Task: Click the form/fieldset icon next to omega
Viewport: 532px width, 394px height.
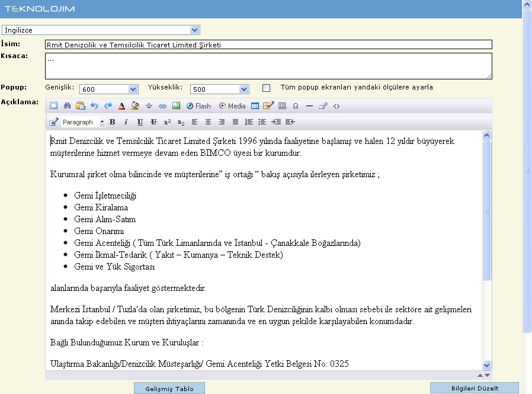Action: 282,106
